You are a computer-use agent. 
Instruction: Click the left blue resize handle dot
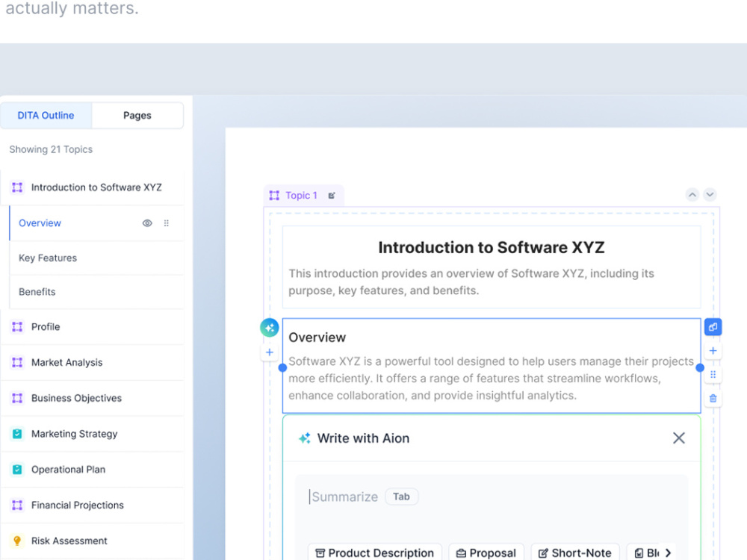pyautogui.click(x=282, y=367)
